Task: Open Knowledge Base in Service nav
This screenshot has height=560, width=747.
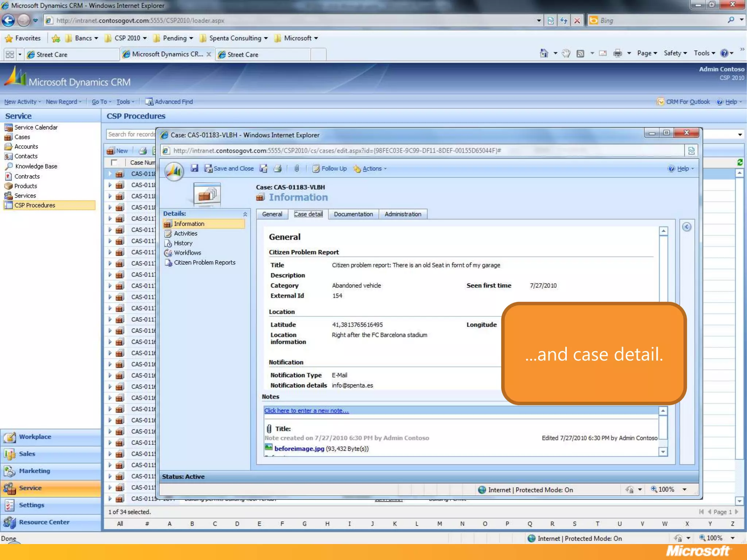Action: pyautogui.click(x=36, y=166)
